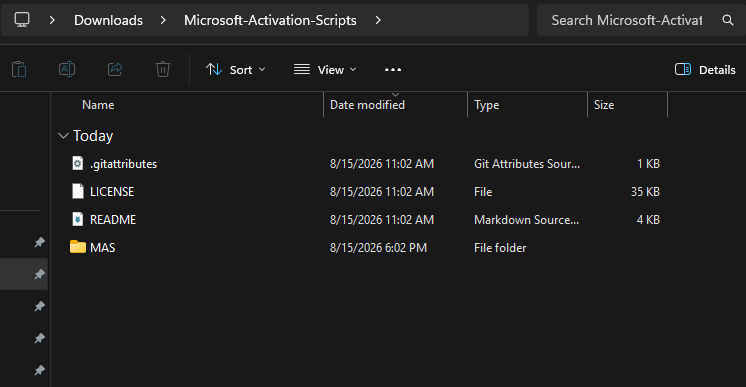Click the 4 KB size of README
This screenshot has width=746, height=387.
tap(648, 219)
